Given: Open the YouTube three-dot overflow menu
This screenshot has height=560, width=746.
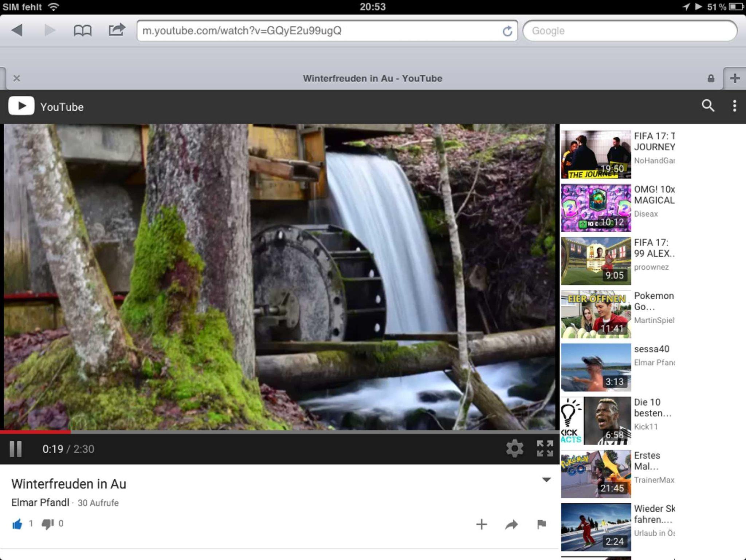Looking at the screenshot, I should pyautogui.click(x=734, y=106).
